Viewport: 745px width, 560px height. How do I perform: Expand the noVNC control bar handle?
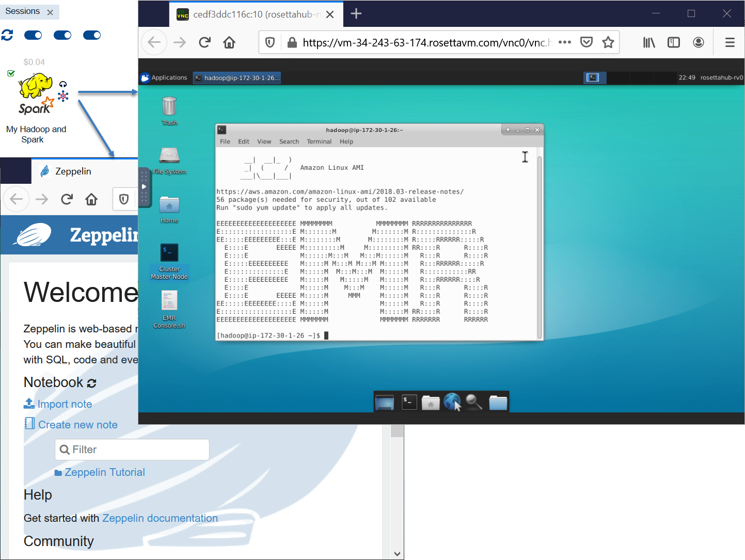[145, 186]
